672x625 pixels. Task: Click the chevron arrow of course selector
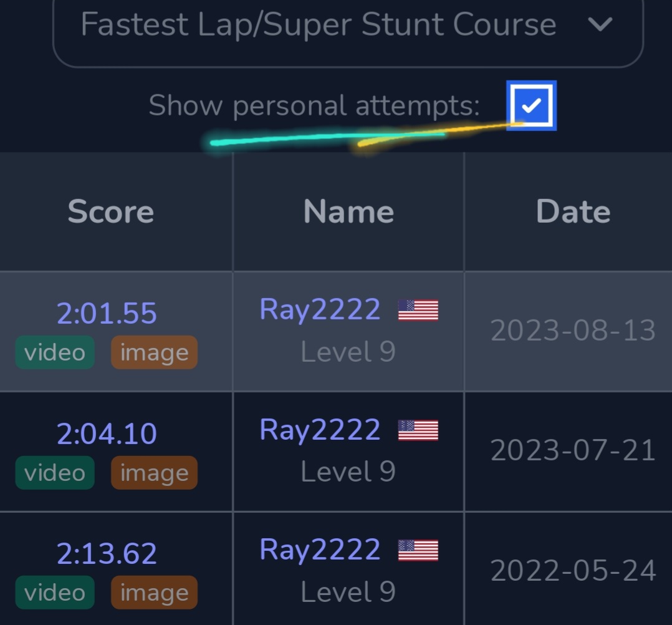point(600,25)
